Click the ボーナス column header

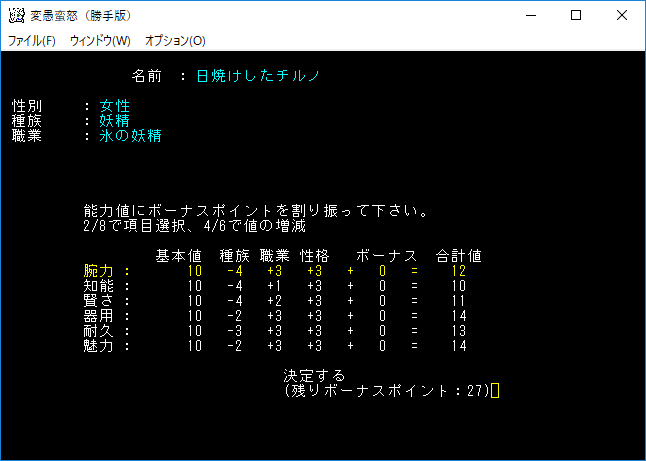pyautogui.click(x=386, y=256)
